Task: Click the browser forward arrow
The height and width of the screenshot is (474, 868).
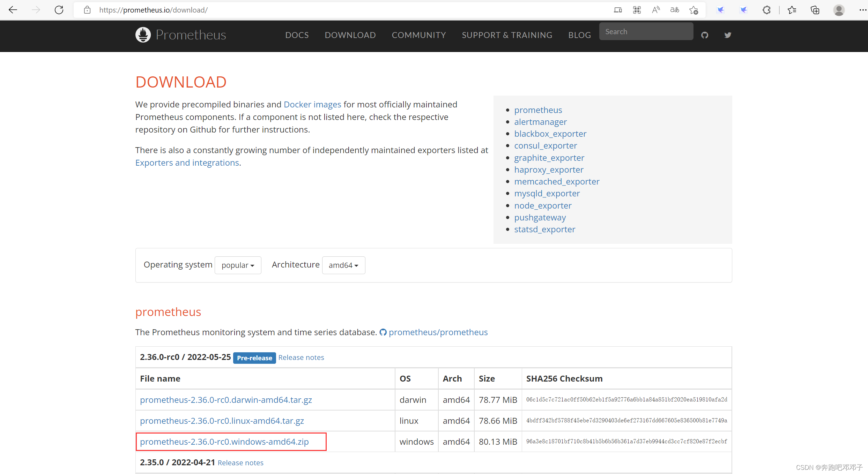Action: (36, 10)
